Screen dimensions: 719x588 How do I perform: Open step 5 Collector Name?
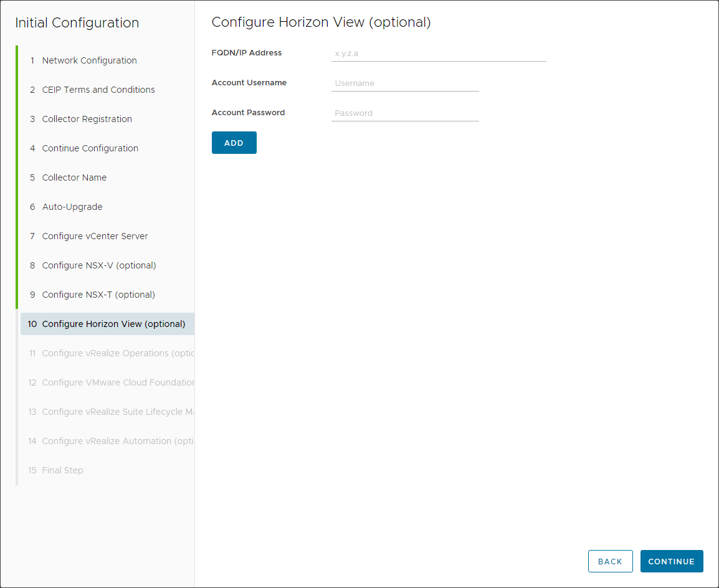tap(107, 178)
